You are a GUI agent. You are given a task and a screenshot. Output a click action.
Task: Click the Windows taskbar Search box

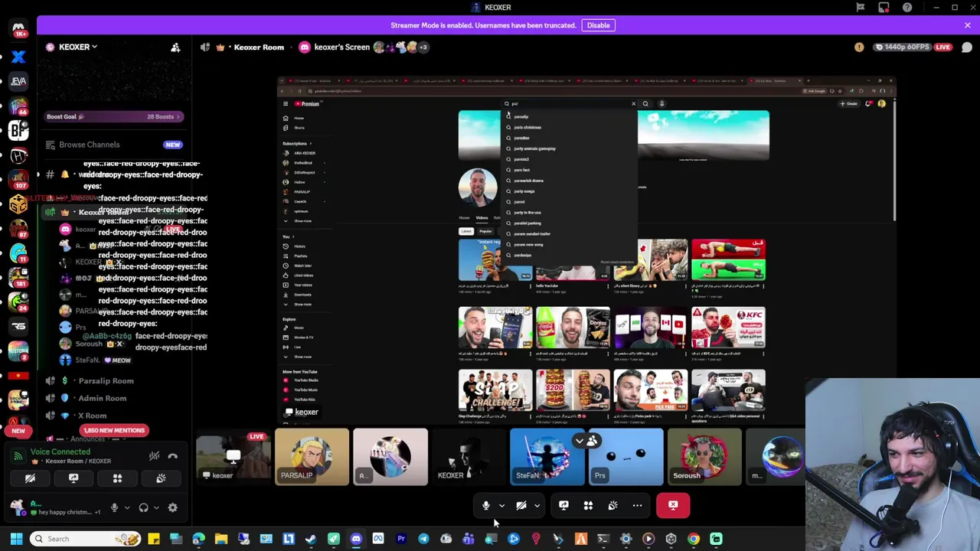click(x=86, y=539)
